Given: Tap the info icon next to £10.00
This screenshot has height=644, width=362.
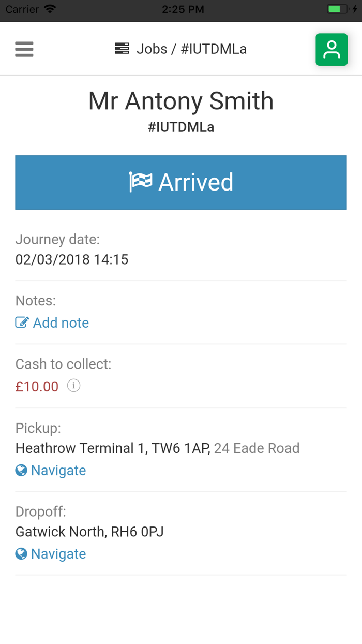Looking at the screenshot, I should tap(73, 386).
